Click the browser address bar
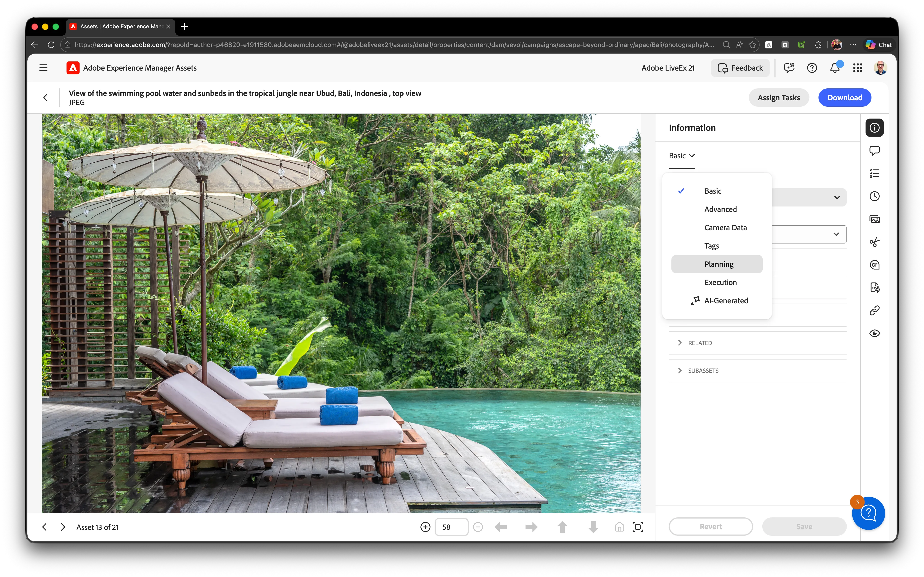Viewport: 924px width, 577px height. pyautogui.click(x=394, y=45)
